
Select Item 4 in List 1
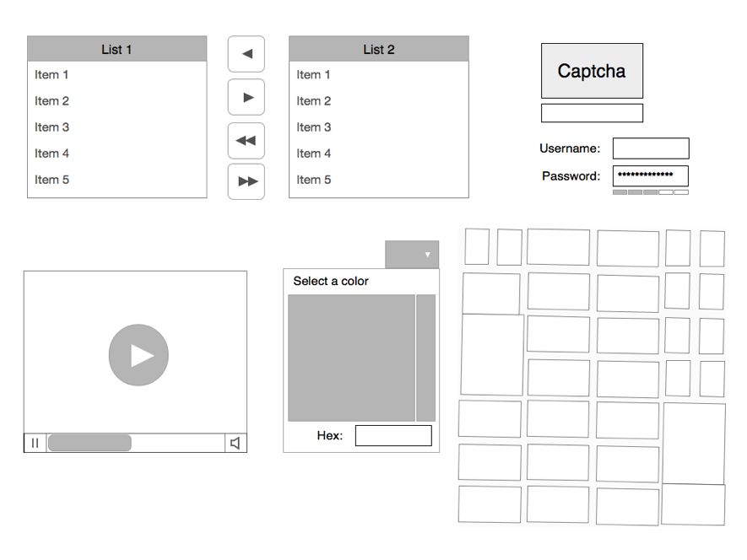pos(117,153)
